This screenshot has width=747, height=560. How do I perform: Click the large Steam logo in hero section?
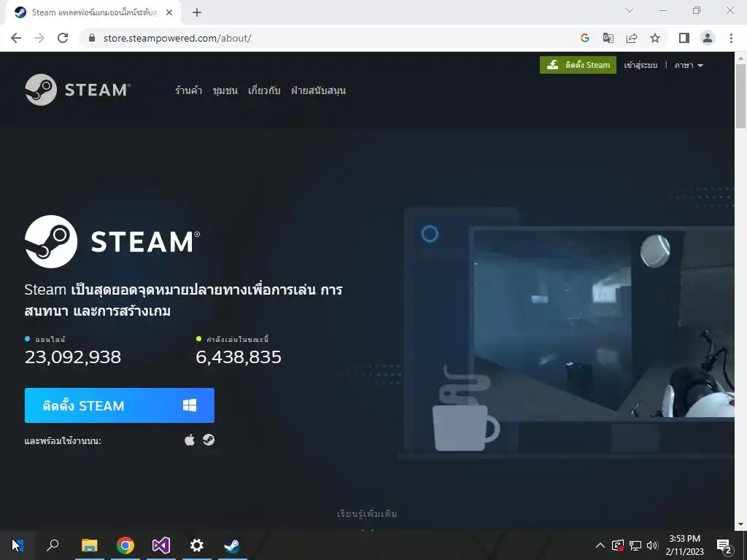click(x=112, y=241)
